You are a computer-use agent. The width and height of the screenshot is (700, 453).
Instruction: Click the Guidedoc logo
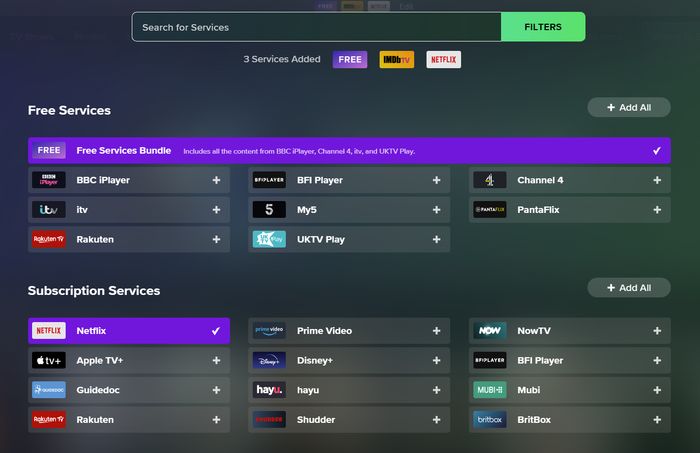tap(49, 390)
